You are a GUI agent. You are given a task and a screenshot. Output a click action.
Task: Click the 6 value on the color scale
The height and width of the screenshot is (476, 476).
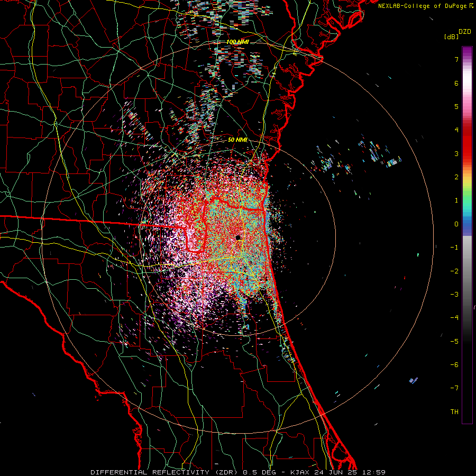point(456,83)
